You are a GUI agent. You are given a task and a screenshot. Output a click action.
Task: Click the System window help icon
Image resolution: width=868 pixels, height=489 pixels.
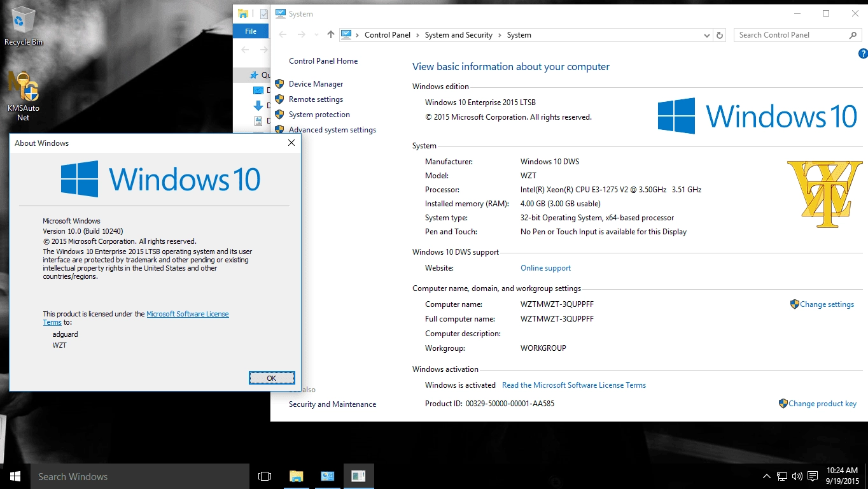click(863, 53)
